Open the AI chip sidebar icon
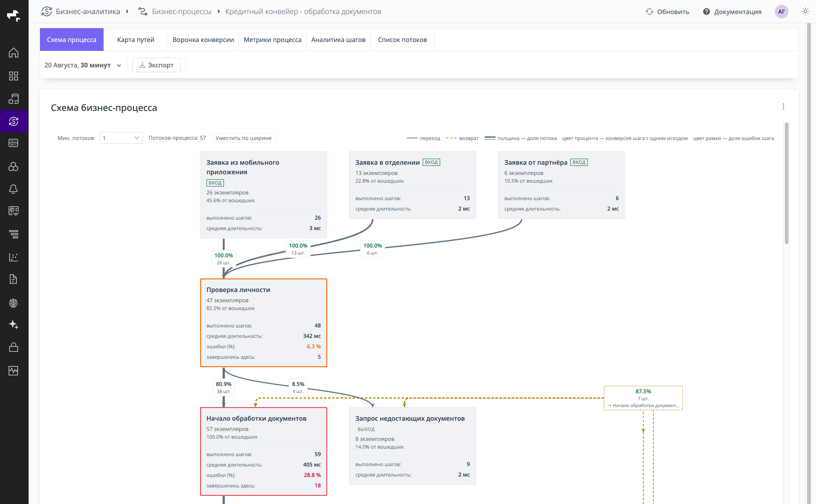Image resolution: width=816 pixels, height=504 pixels. pyautogui.click(x=14, y=303)
